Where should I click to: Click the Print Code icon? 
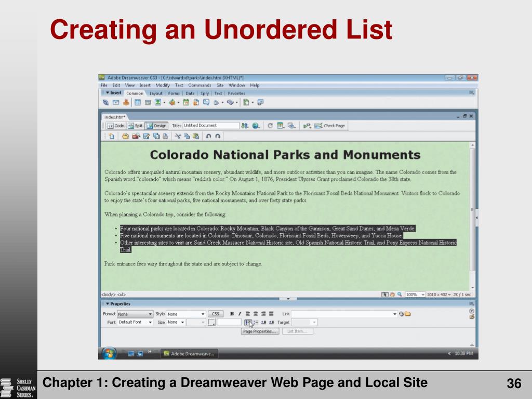pyautogui.click(x=165, y=137)
